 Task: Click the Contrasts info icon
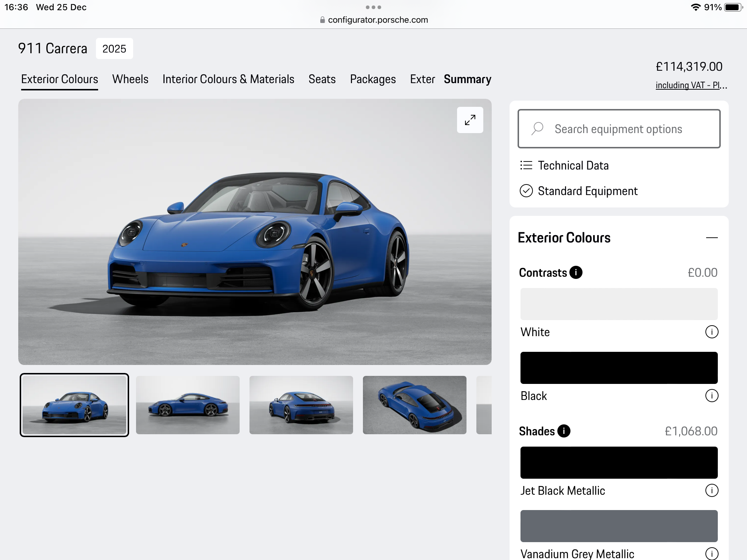pos(576,272)
